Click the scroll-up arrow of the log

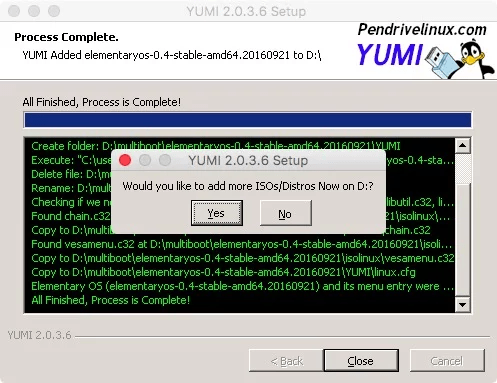click(463, 145)
